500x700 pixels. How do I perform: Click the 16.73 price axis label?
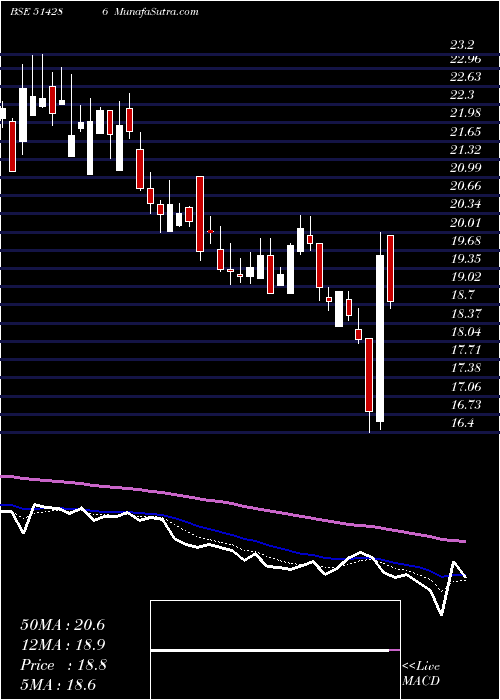[x=465, y=405]
